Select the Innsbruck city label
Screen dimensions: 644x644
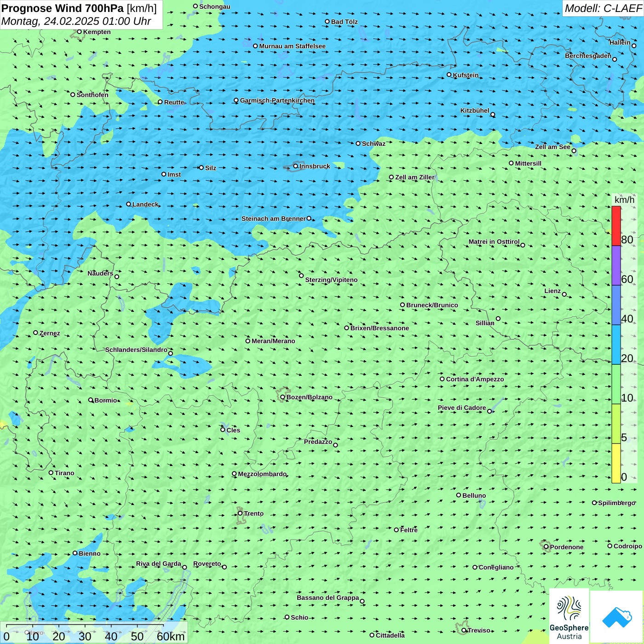click(315, 166)
